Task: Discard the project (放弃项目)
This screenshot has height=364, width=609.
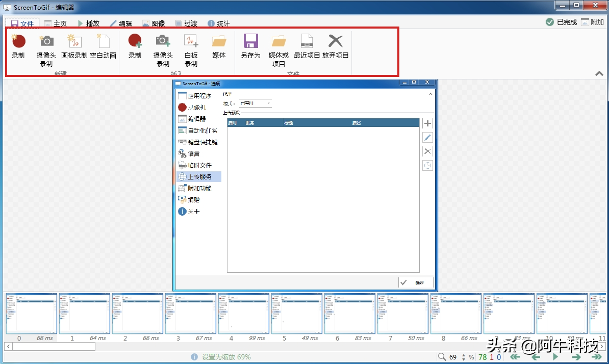Action: [x=336, y=46]
